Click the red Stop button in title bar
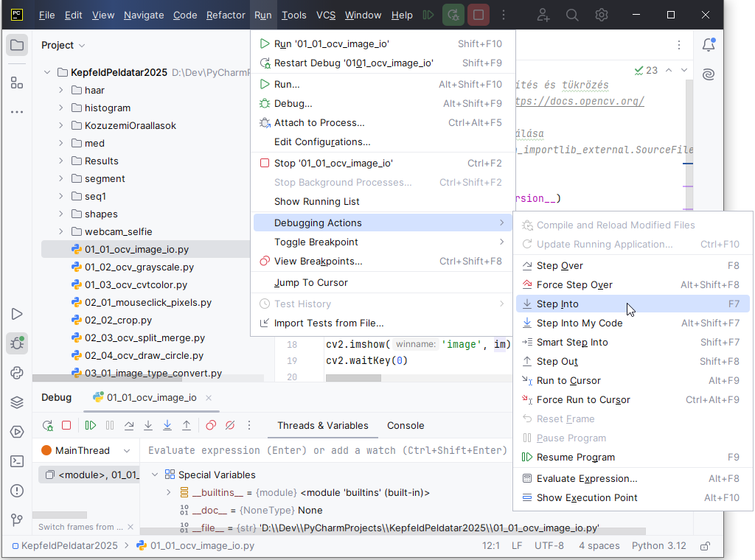755x560 pixels. [478, 15]
